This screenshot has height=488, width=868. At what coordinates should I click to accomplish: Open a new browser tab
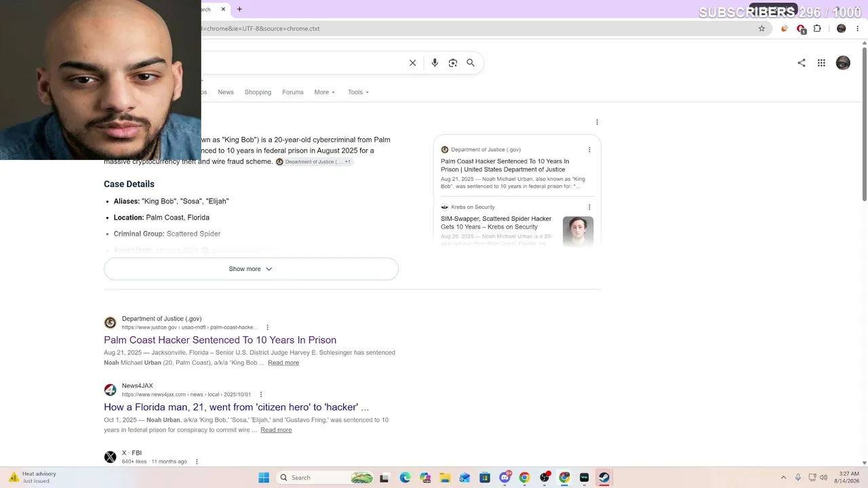[x=239, y=9]
